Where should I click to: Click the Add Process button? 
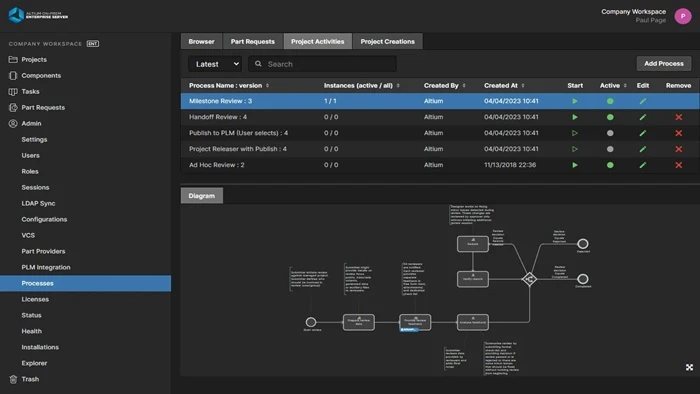coord(664,63)
